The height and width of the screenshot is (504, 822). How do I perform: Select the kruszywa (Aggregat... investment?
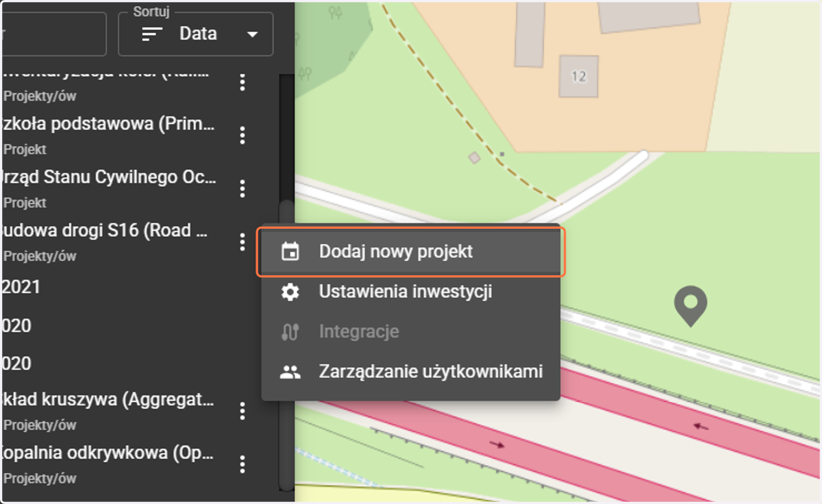click(x=108, y=400)
